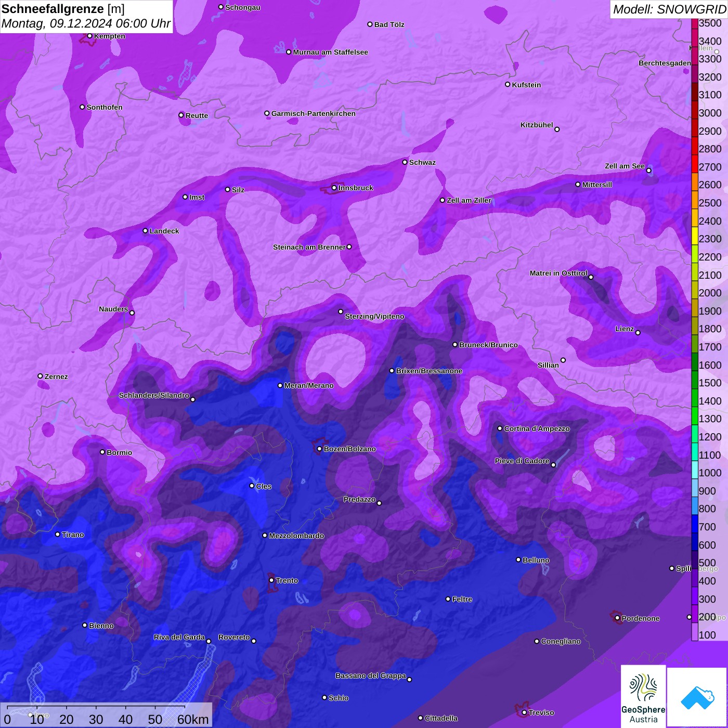Select the Trento city marker dot
Image resolution: width=728 pixels, height=728 pixels.
coord(271,580)
